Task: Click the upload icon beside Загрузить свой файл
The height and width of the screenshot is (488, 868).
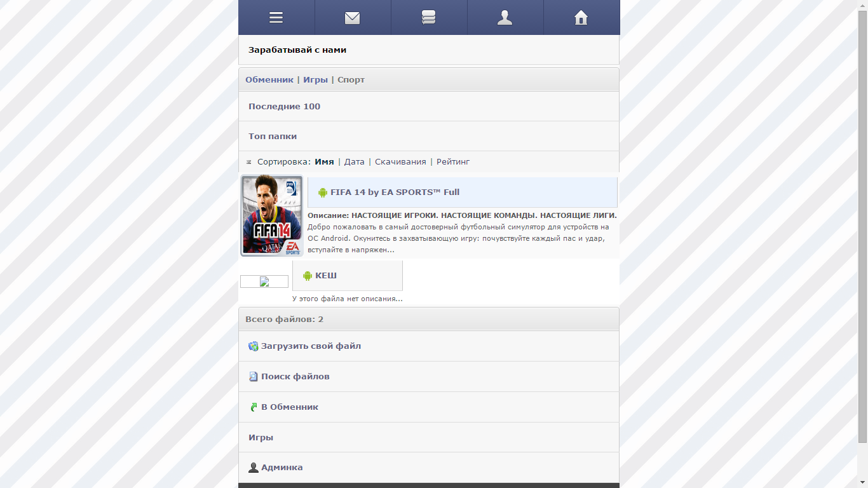Action: point(254,346)
